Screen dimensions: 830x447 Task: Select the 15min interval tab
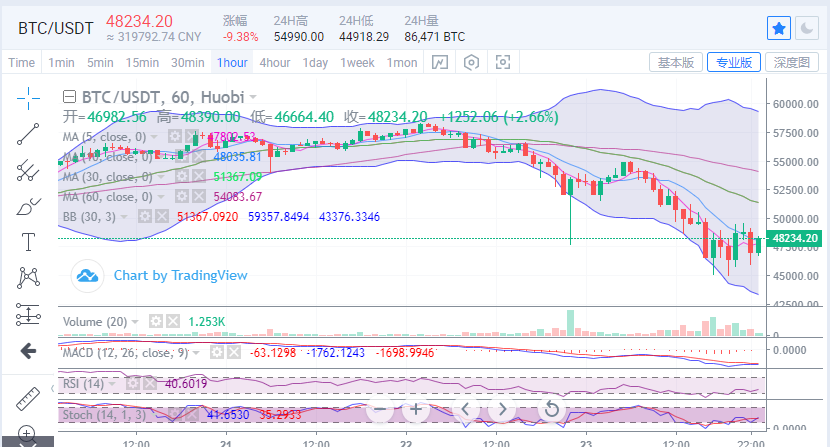pos(142,62)
